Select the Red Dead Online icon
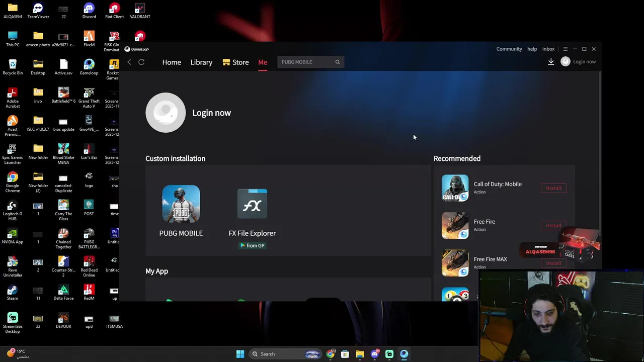 coord(89,266)
